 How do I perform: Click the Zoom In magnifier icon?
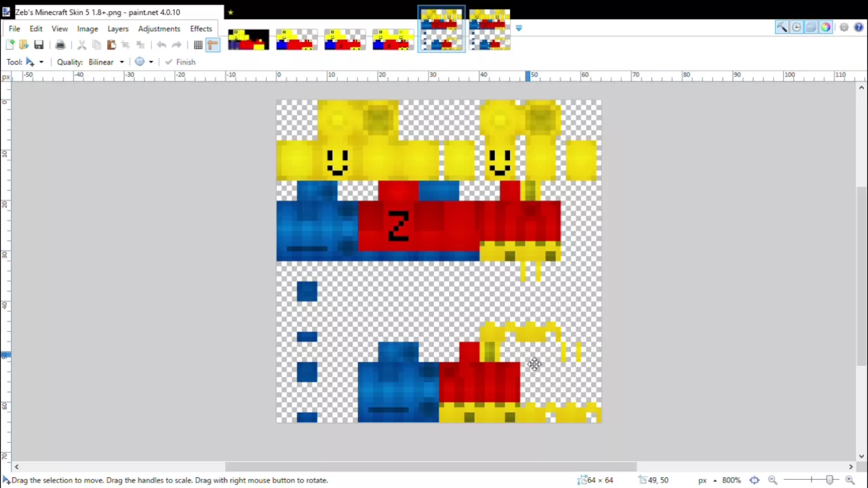coord(849,480)
